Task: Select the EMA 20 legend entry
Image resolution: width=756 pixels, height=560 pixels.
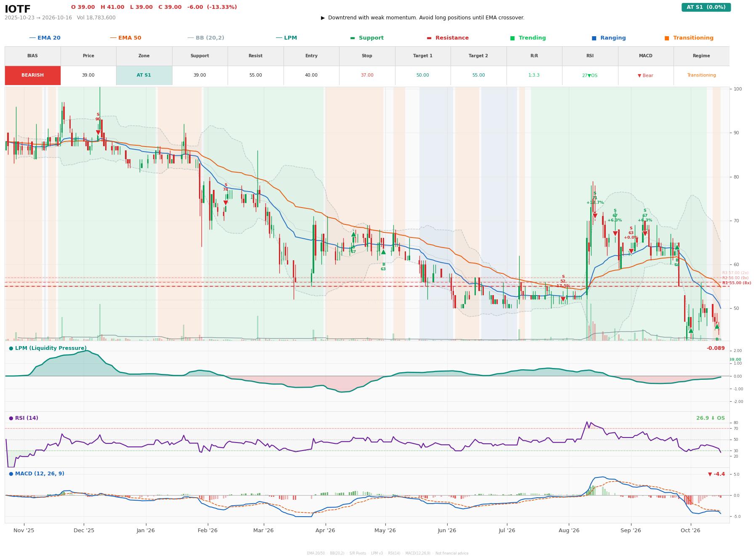Action: 45,38
